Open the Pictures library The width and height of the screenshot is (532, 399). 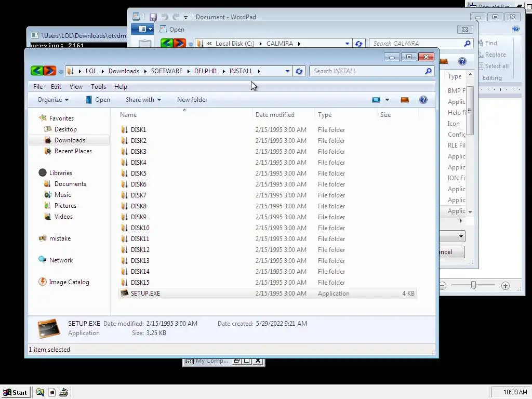click(65, 205)
